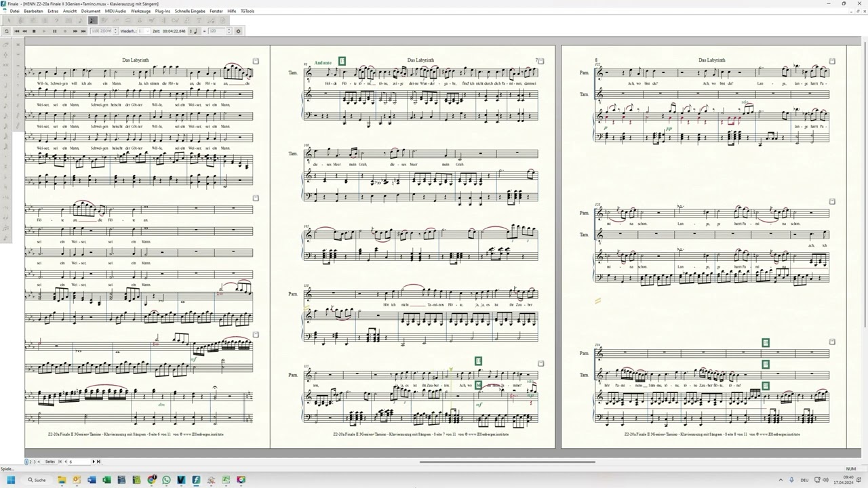Click the Andante tempo marking text
The width and height of the screenshot is (868, 488).
(323, 62)
